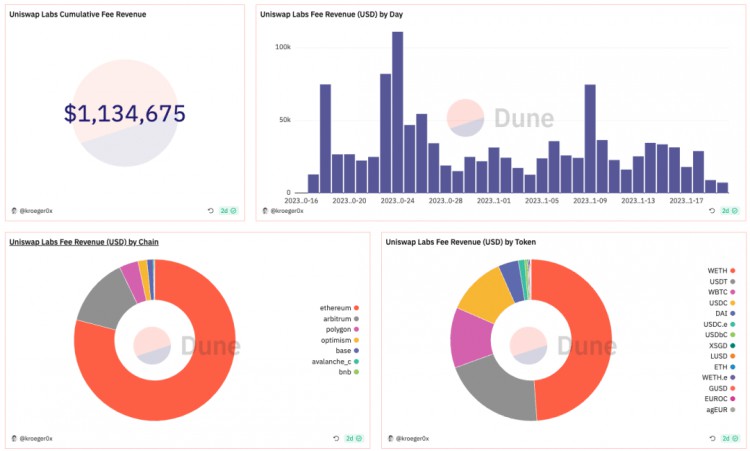Toggle the avalanche_c legend entry

pyautogui.click(x=335, y=362)
